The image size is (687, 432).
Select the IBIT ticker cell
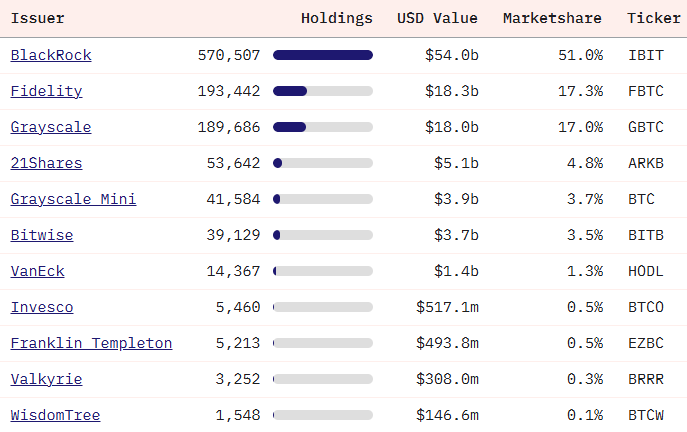click(x=645, y=55)
